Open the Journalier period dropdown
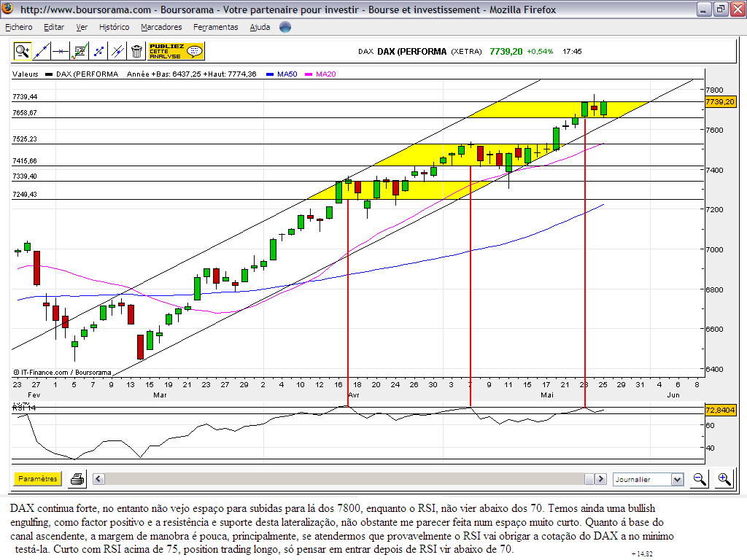Image resolution: width=747 pixels, height=560 pixels. click(x=649, y=480)
